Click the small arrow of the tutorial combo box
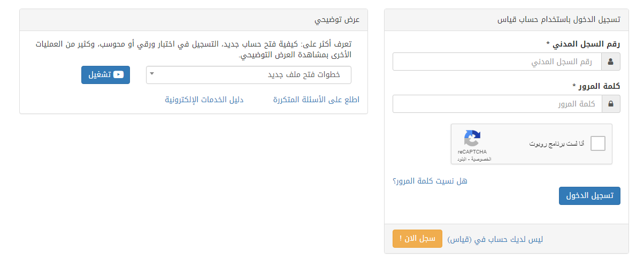 click(x=152, y=74)
